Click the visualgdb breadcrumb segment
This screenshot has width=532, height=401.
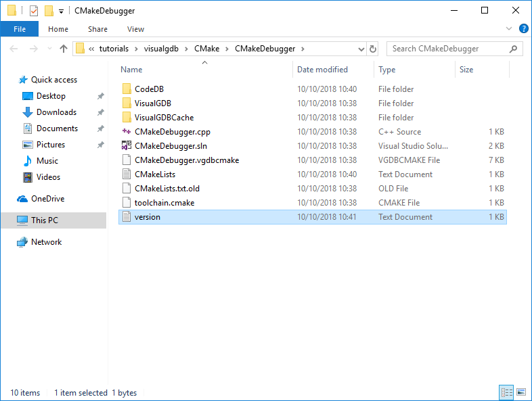point(161,49)
